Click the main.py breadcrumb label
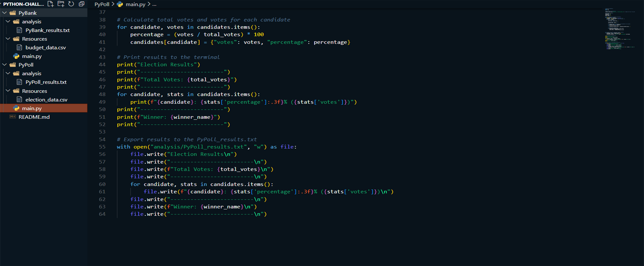 [x=135, y=4]
